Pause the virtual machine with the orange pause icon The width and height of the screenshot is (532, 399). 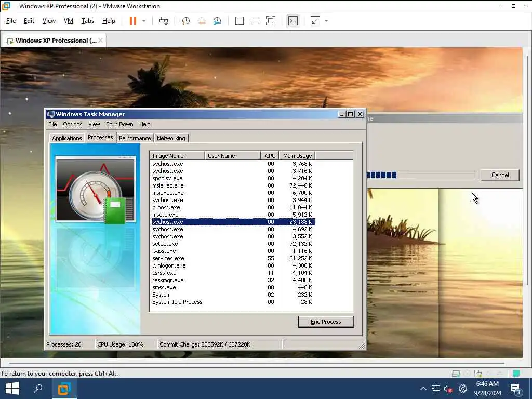coord(132,21)
